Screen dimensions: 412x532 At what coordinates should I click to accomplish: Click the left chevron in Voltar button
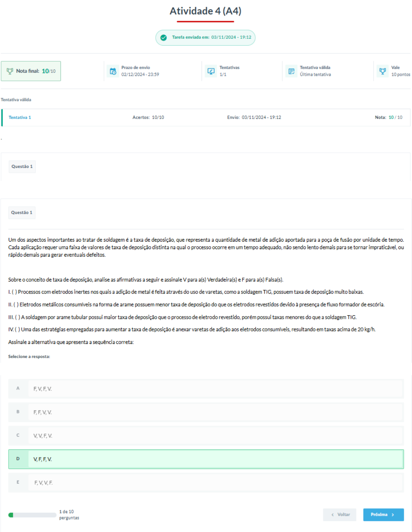(x=333, y=515)
